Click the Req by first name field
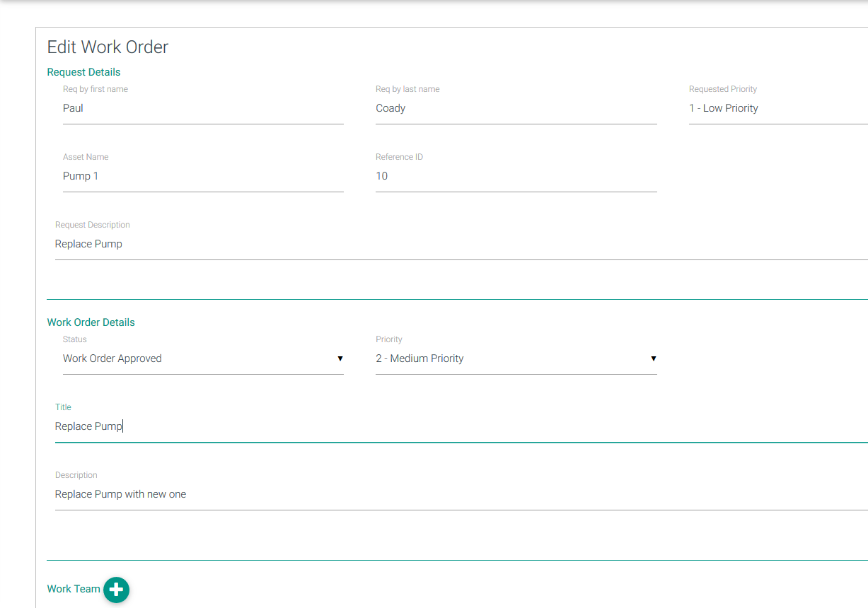Screen dimensions: 868x608 pyautogui.click(x=203, y=109)
